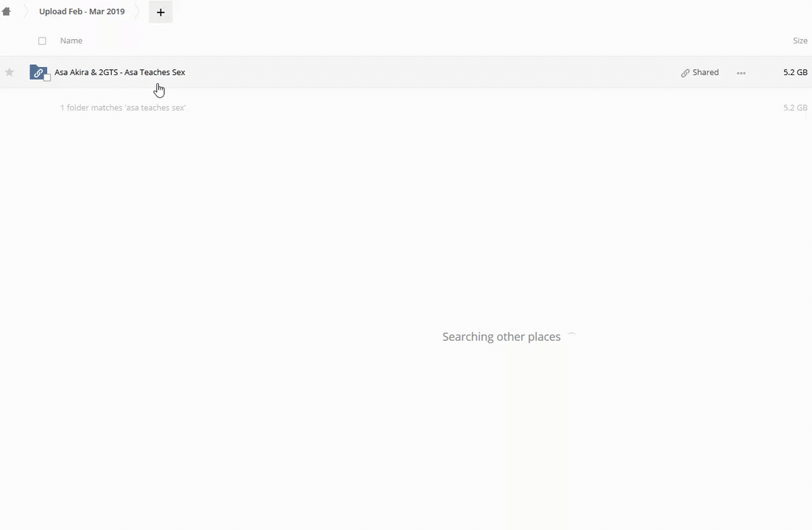Click the 'Searching other places' status text
Screen dimensions: 812x530
coord(501,336)
